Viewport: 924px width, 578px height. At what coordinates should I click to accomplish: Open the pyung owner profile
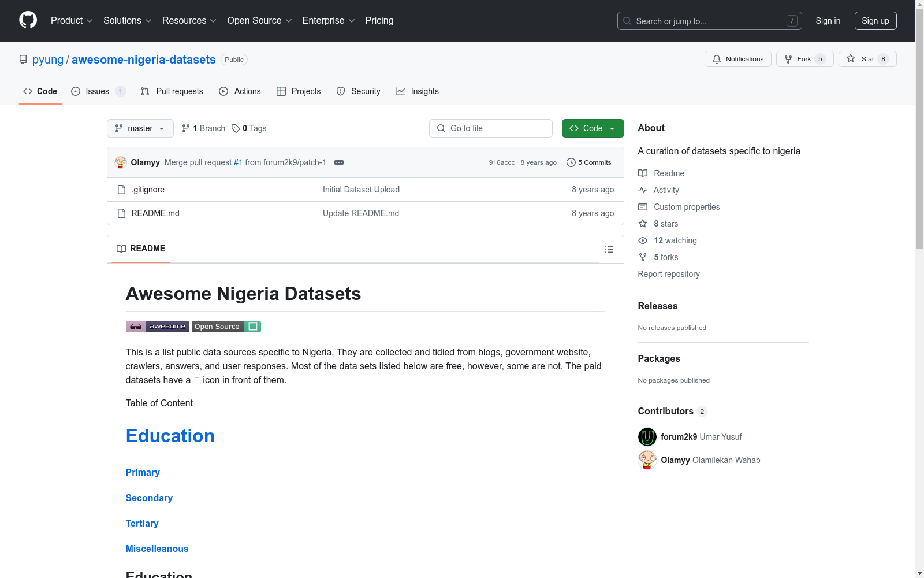coord(48,60)
